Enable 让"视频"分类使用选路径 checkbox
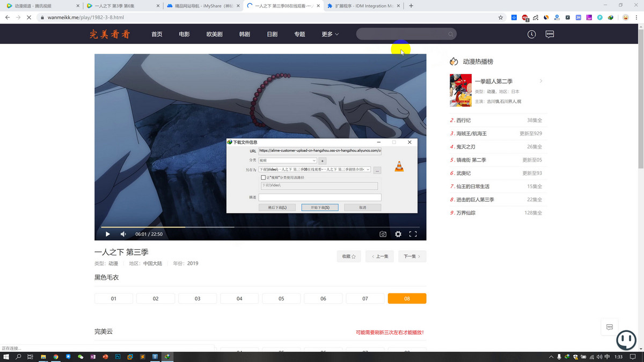644x362 pixels. (x=262, y=177)
